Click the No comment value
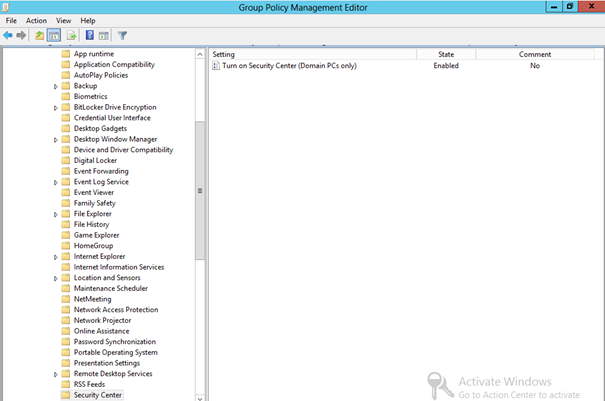 point(535,66)
